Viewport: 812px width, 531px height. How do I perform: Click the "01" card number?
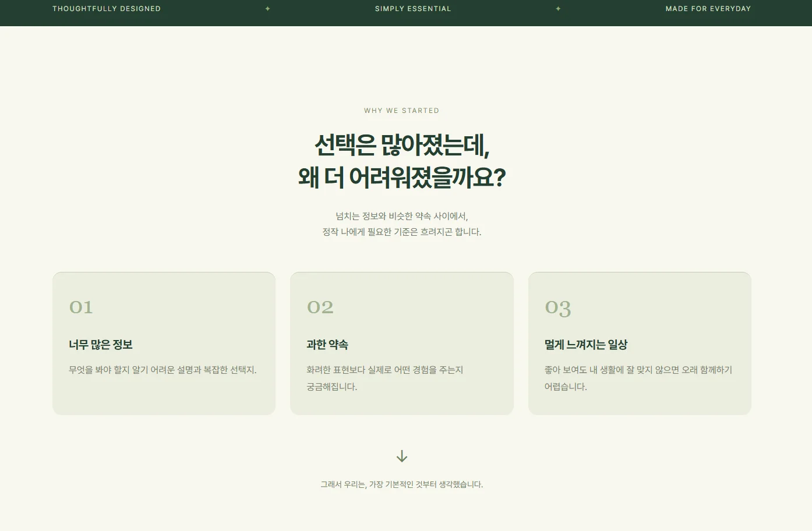pyautogui.click(x=81, y=307)
